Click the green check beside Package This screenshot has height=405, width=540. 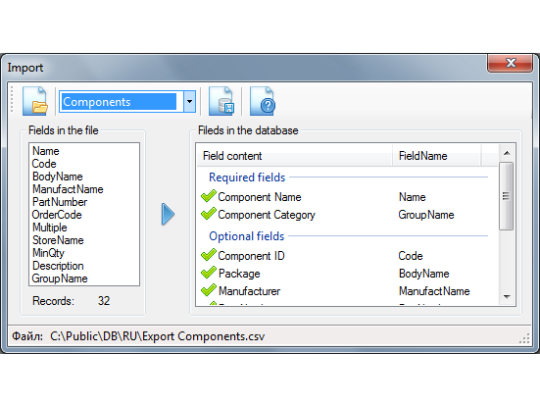[209, 272]
